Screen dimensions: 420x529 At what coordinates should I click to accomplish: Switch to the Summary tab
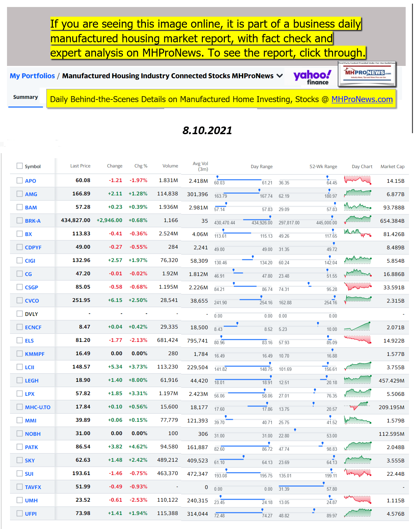[x=25, y=97]
